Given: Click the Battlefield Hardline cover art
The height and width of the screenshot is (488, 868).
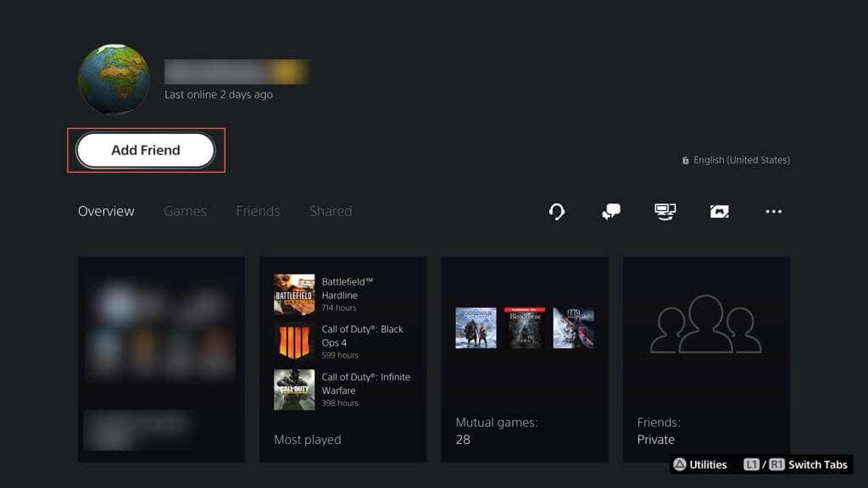Looking at the screenshot, I should pos(293,292).
